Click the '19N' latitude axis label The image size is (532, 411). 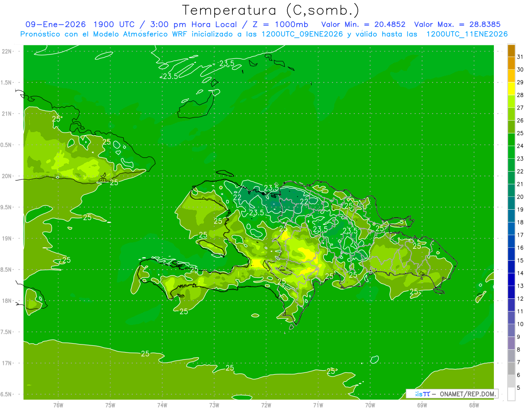coord(7,239)
